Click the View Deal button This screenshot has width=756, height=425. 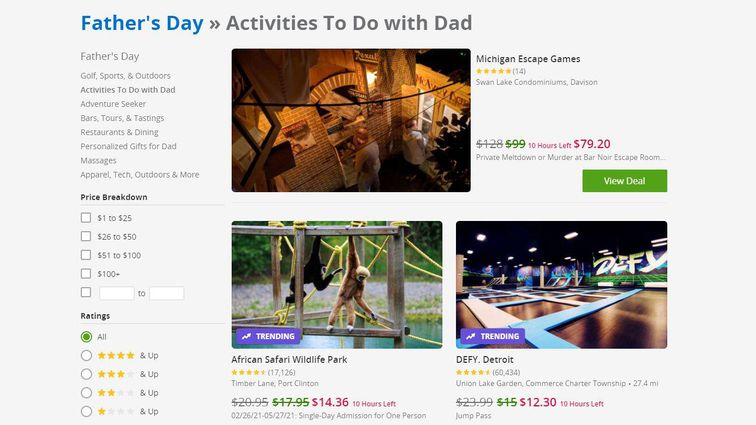624,181
